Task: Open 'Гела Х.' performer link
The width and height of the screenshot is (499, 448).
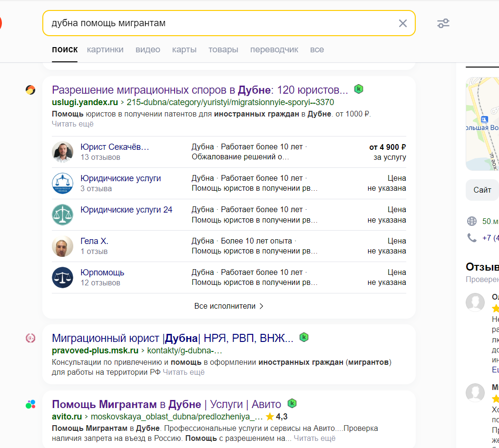Action: pyautogui.click(x=94, y=241)
